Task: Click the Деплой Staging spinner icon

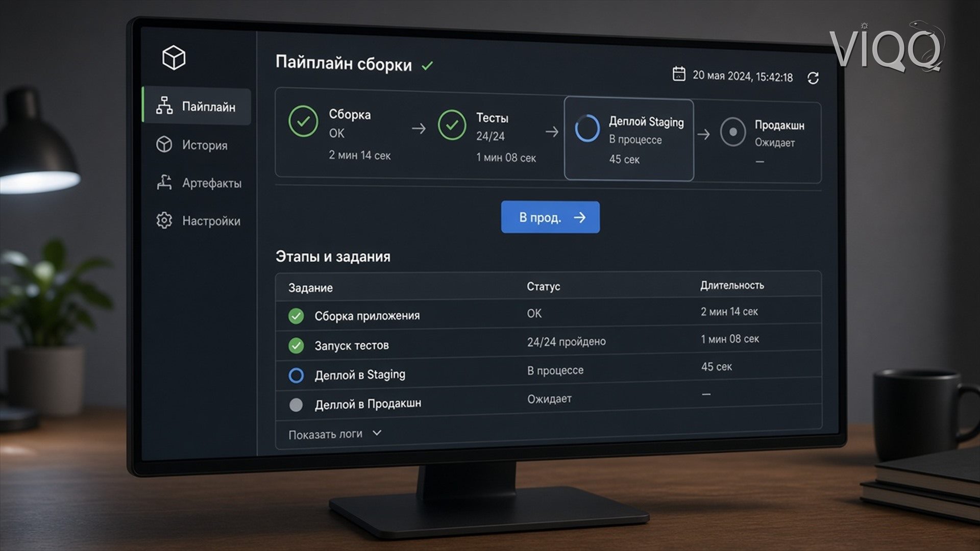Action: pyautogui.click(x=587, y=128)
